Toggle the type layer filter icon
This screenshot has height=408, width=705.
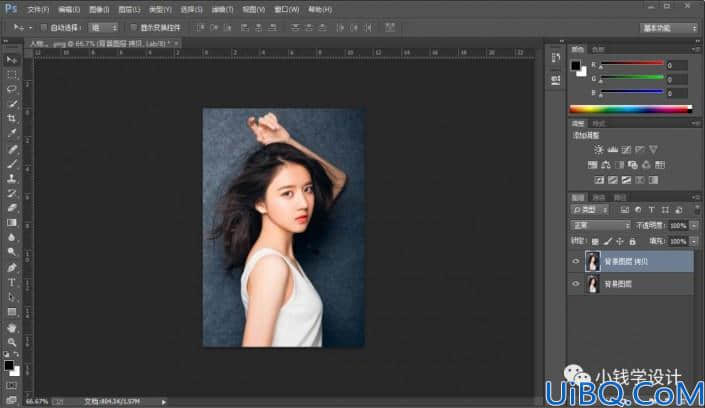pyautogui.click(x=651, y=210)
